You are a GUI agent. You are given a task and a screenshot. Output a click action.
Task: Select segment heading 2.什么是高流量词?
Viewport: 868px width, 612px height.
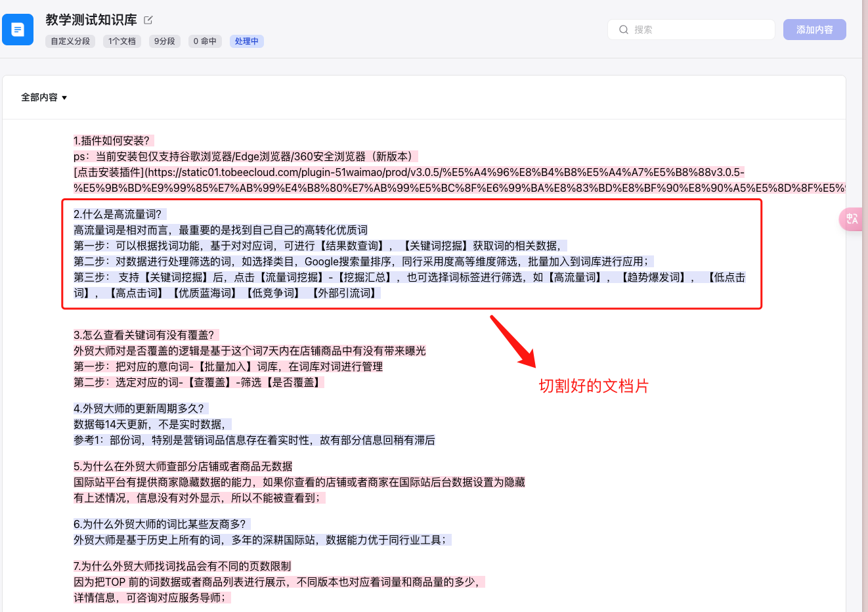pyautogui.click(x=119, y=214)
